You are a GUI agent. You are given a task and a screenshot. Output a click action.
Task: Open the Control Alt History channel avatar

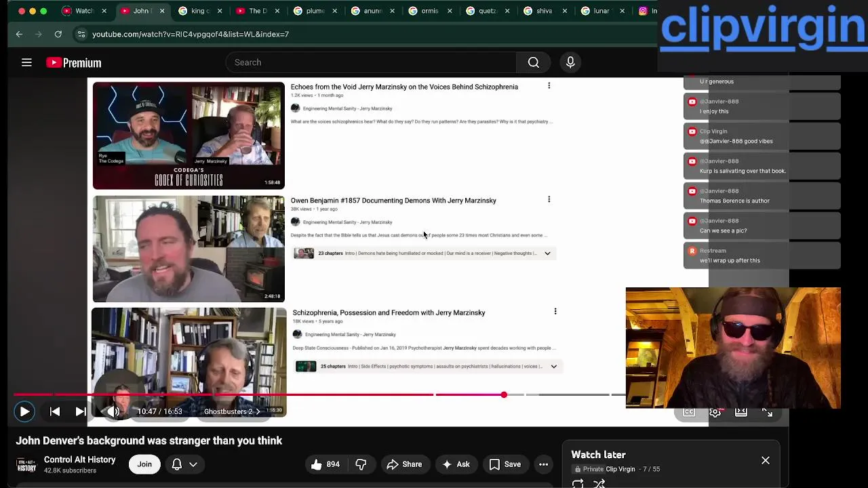click(26, 464)
